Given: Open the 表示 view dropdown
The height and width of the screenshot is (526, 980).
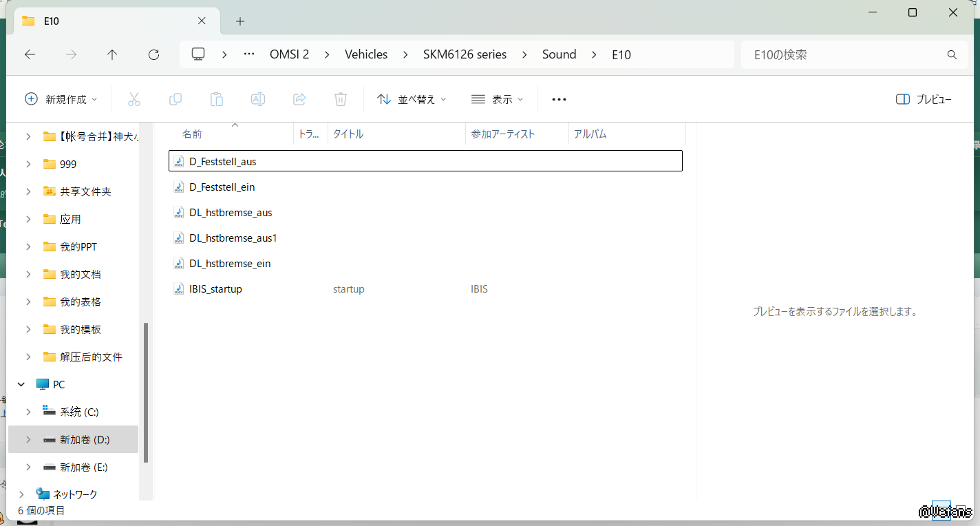Looking at the screenshot, I should pyautogui.click(x=497, y=99).
